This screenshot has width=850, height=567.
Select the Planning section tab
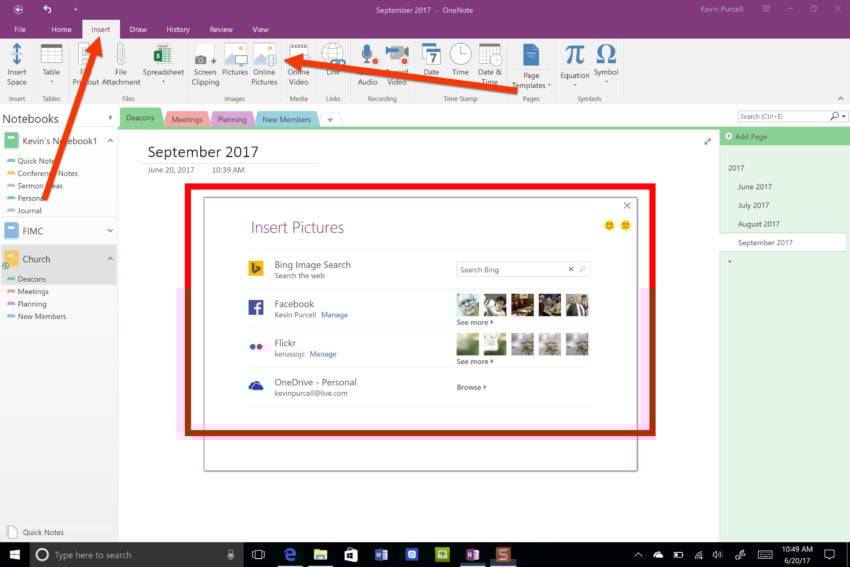click(232, 119)
